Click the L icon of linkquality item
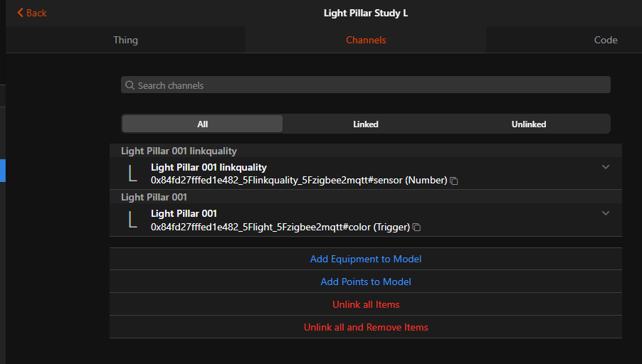The image size is (642, 364). point(132,173)
